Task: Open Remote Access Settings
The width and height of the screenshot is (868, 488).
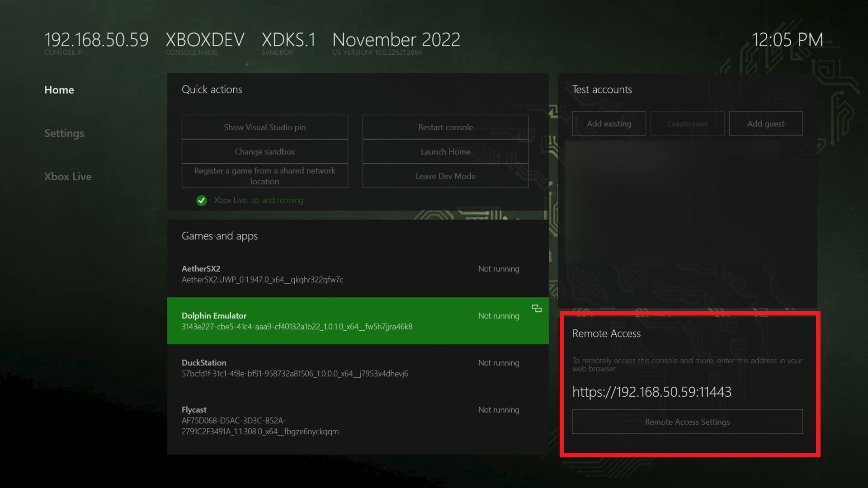Action: point(687,421)
